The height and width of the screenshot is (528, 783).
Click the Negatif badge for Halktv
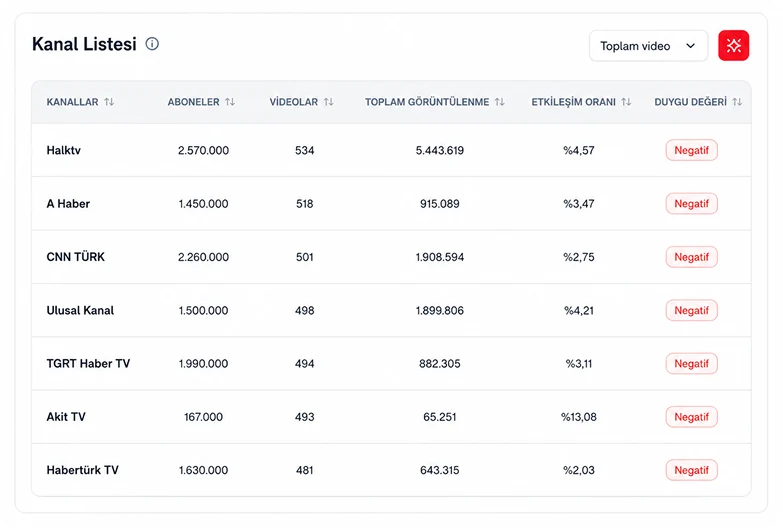(691, 150)
